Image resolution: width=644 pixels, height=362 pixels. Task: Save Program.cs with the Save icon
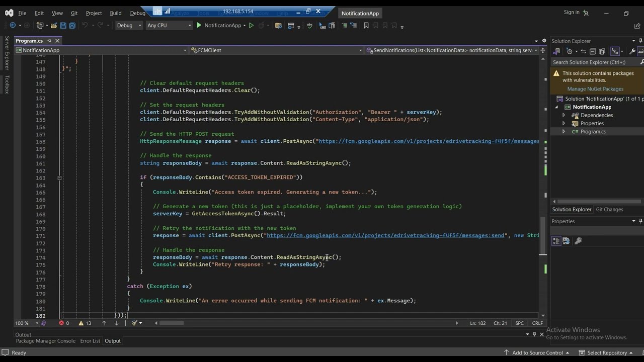tap(63, 25)
